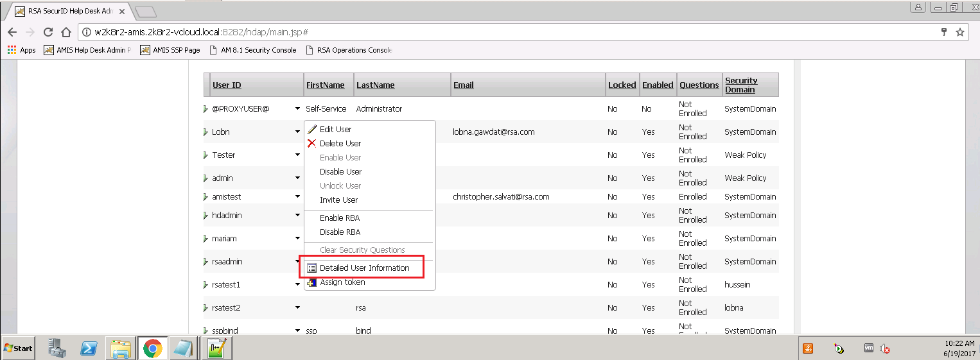Open the Notepad++ taskbar icon
The image size is (980, 360).
pos(216,348)
